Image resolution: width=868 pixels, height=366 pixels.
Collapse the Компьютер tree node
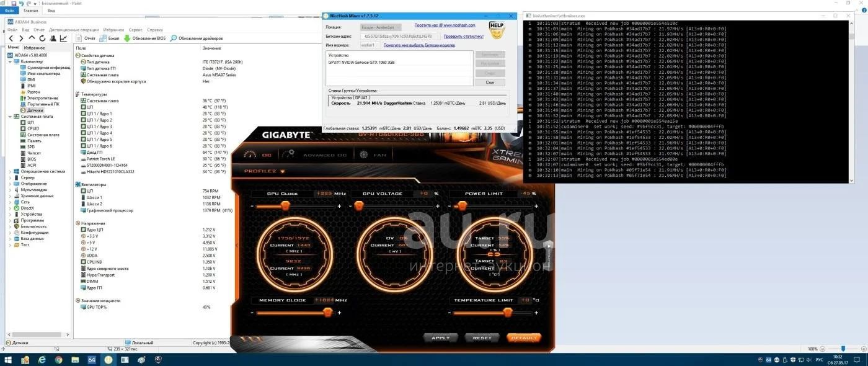pyautogui.click(x=9, y=61)
